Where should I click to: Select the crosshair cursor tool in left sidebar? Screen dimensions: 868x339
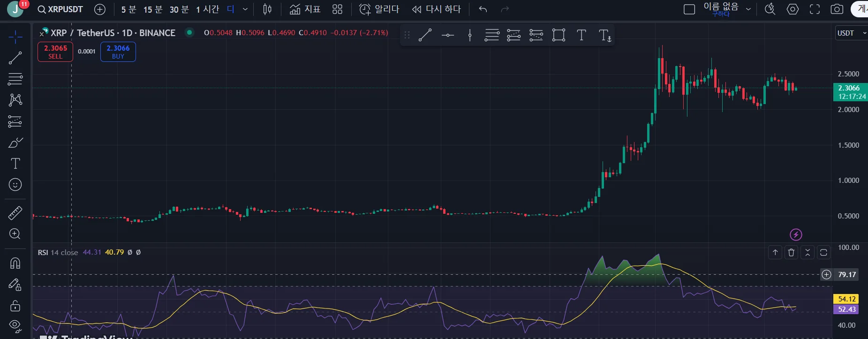pos(15,37)
